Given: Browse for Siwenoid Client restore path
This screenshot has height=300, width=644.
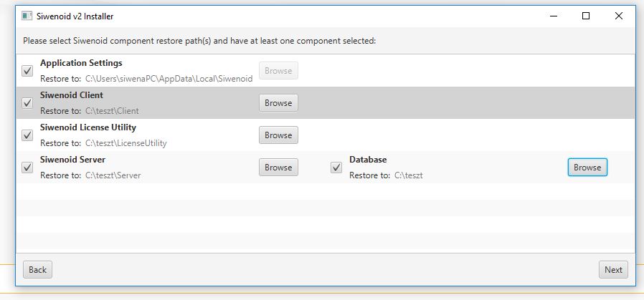Looking at the screenshot, I should (x=278, y=103).
